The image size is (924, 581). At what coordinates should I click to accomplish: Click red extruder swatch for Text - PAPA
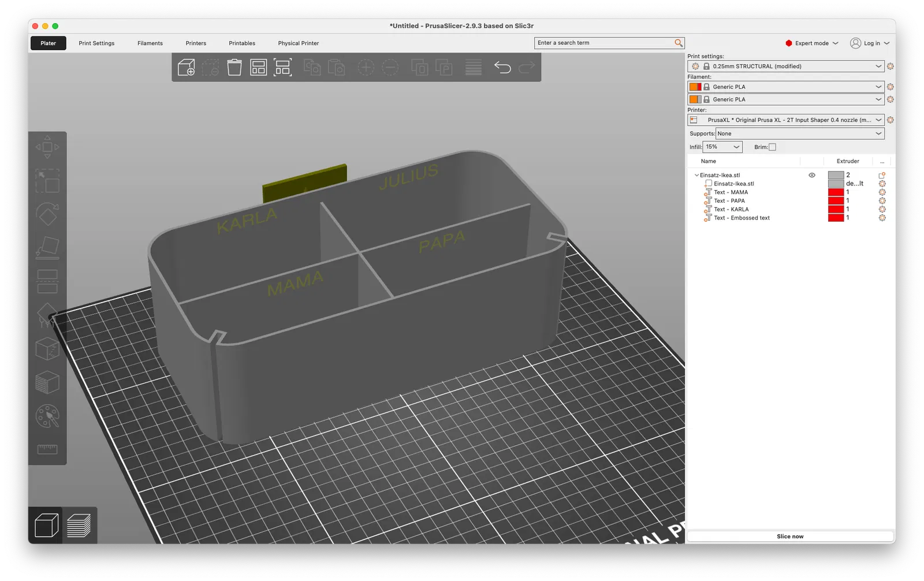[836, 201]
